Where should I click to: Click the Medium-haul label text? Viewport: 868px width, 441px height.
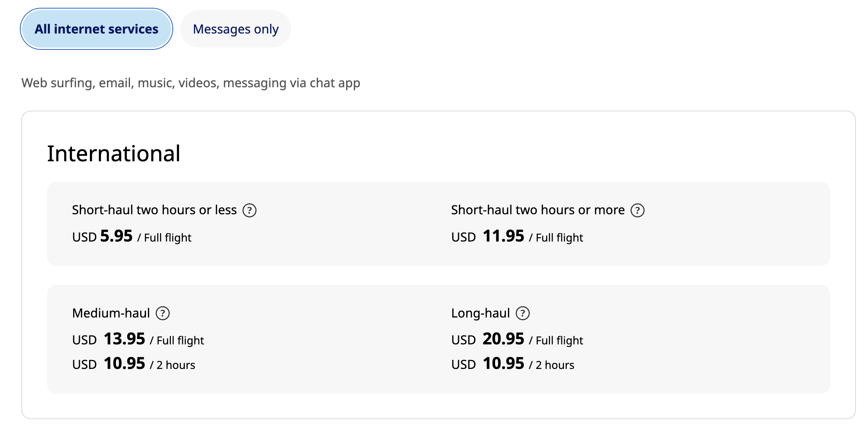(111, 313)
